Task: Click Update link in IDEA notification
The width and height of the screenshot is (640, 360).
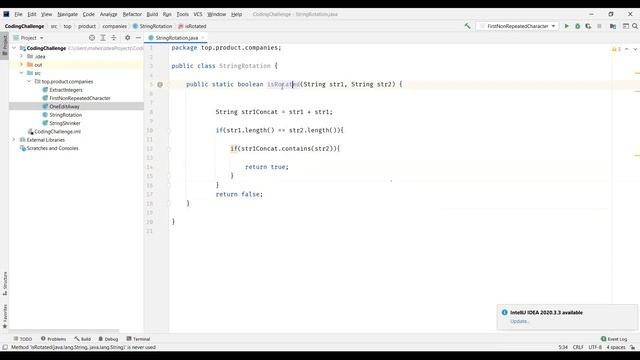Action: tap(519, 321)
